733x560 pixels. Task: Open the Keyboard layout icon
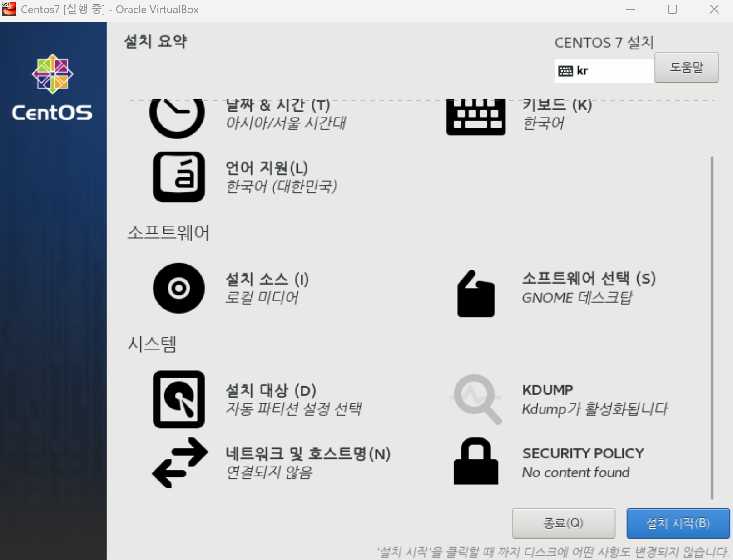pos(476,118)
